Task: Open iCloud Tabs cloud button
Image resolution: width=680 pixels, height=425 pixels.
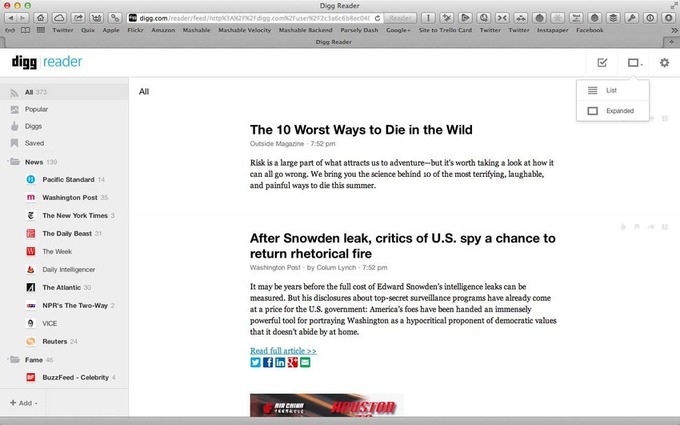Action: tap(59, 18)
